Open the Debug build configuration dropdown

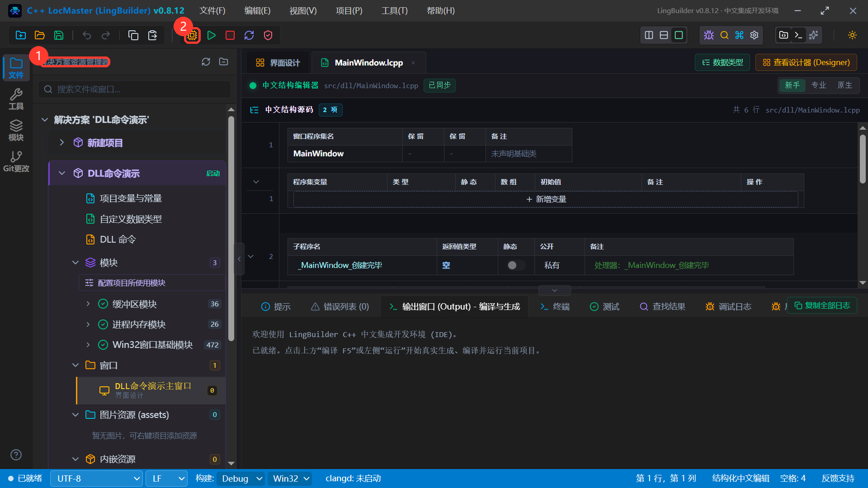click(241, 479)
